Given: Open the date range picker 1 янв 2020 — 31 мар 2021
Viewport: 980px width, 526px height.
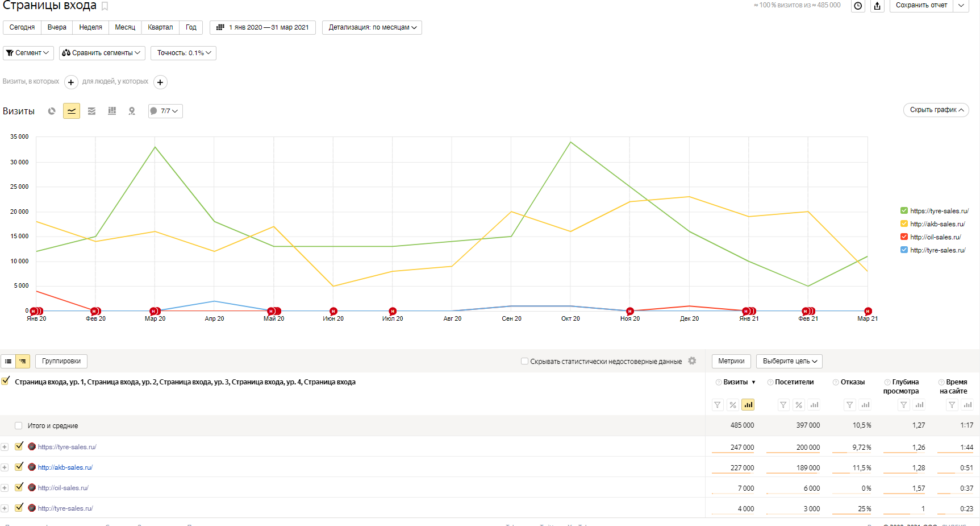Looking at the screenshot, I should coord(263,27).
